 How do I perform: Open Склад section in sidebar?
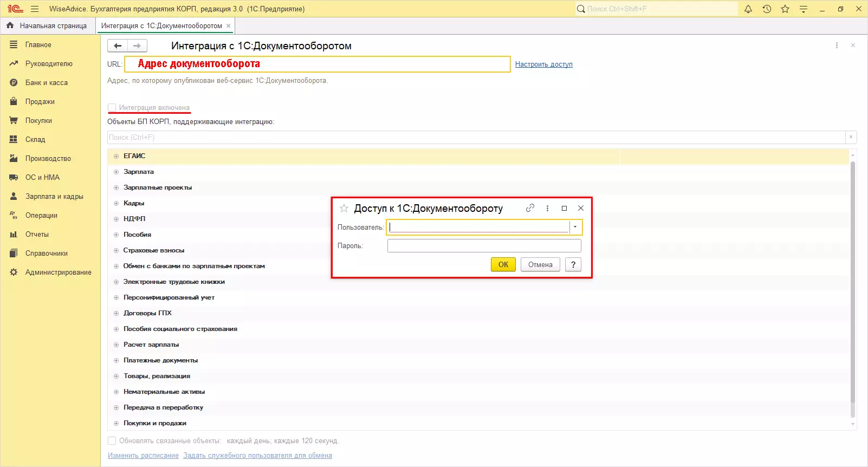(x=35, y=140)
